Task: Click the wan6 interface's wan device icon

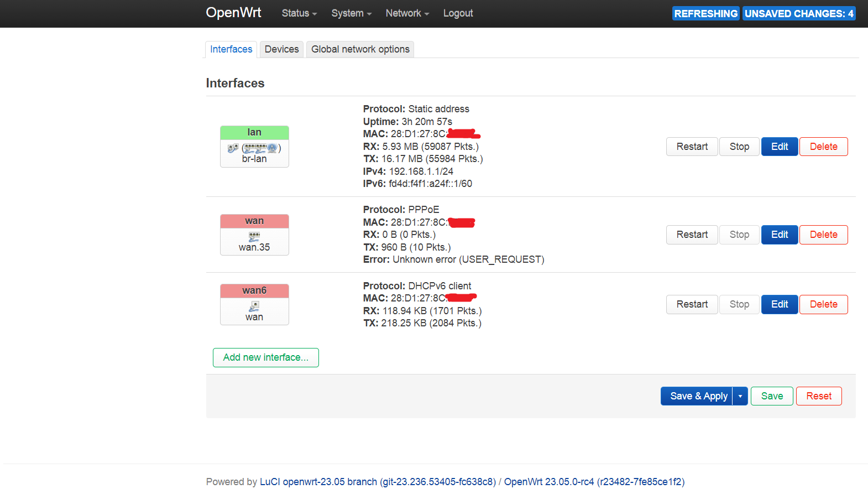Action: coord(254,306)
